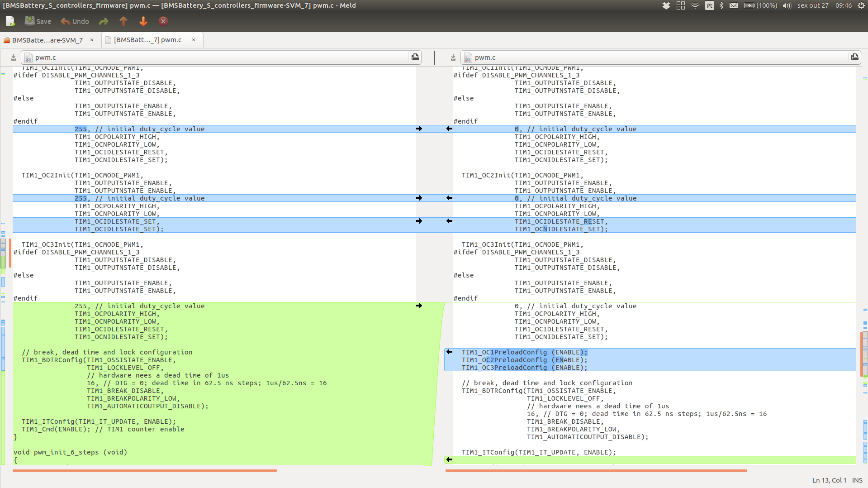Pull first 0 duty_cycle change to left
The height and width of the screenshot is (488, 868).
449,129
